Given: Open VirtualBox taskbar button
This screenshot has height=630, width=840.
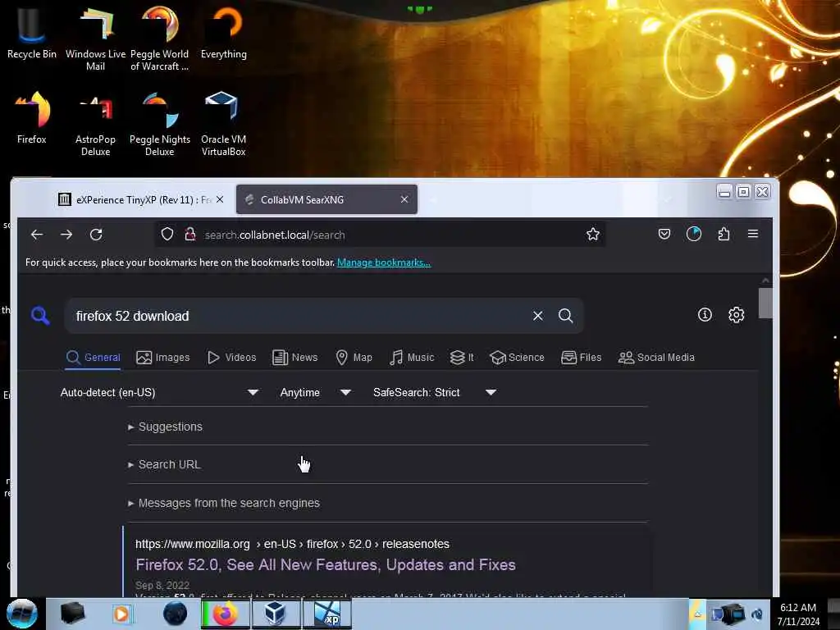Looking at the screenshot, I should click(276, 614).
